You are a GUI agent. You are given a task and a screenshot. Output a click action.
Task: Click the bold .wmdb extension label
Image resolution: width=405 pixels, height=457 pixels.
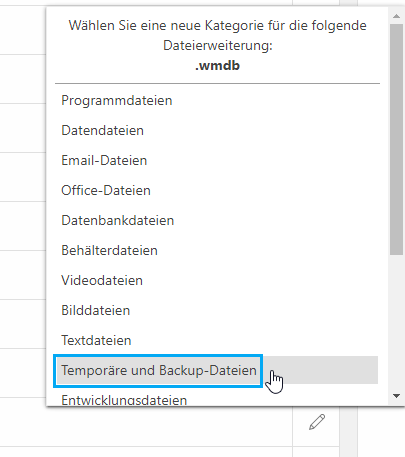click(x=217, y=65)
